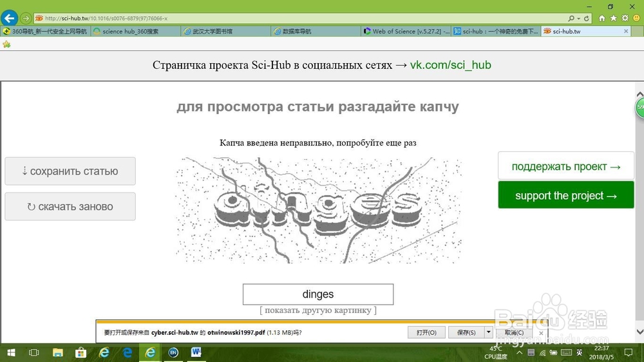Viewport: 644px width, 362px height.
Task: Open the Action Center notification icon
Action: [628, 352]
